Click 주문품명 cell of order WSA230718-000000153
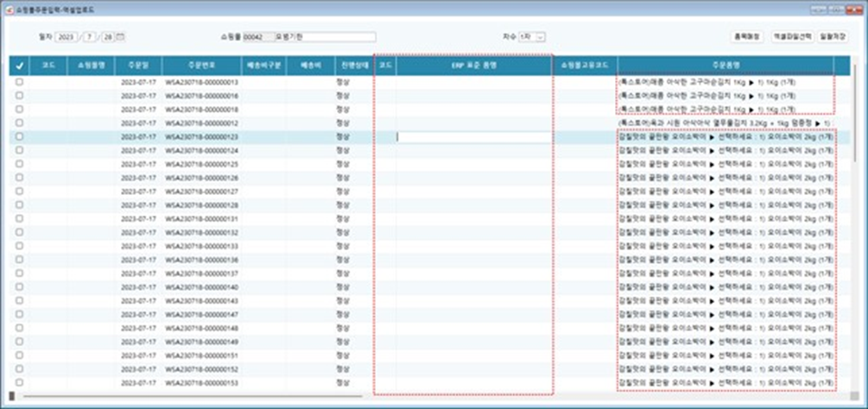This screenshot has width=868, height=409. (x=725, y=382)
